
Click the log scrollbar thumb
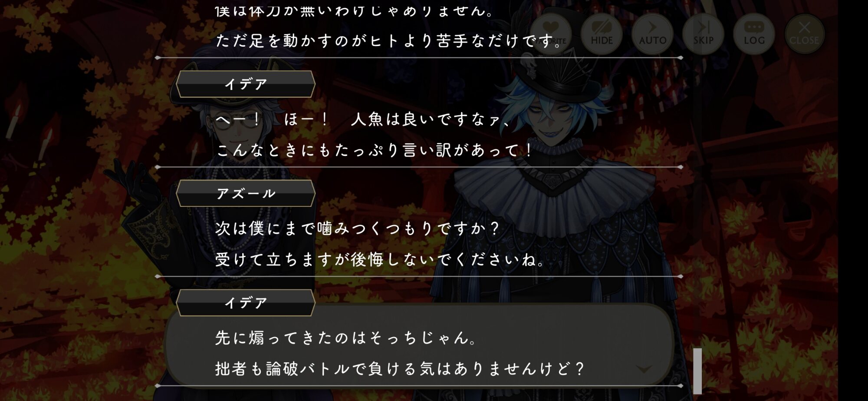[697, 371]
